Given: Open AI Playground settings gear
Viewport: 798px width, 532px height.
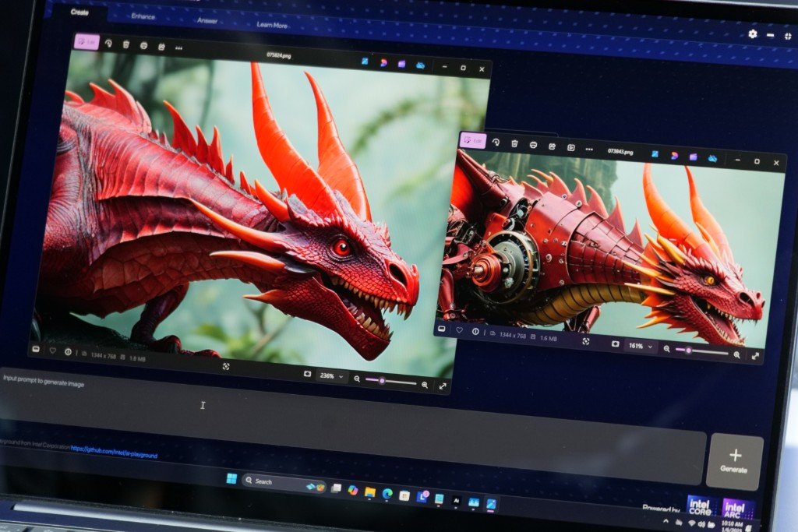Looking at the screenshot, I should (752, 33).
